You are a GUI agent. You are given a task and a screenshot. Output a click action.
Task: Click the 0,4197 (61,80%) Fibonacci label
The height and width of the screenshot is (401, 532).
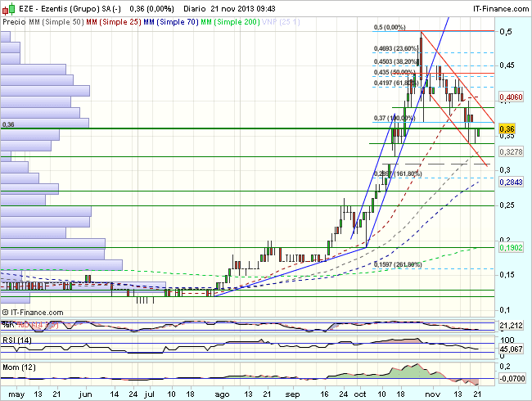[x=394, y=83]
